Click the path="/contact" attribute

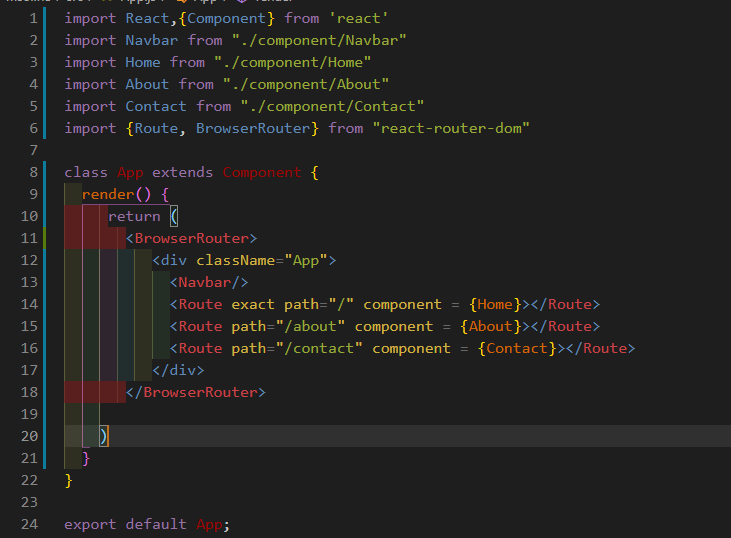(297, 348)
